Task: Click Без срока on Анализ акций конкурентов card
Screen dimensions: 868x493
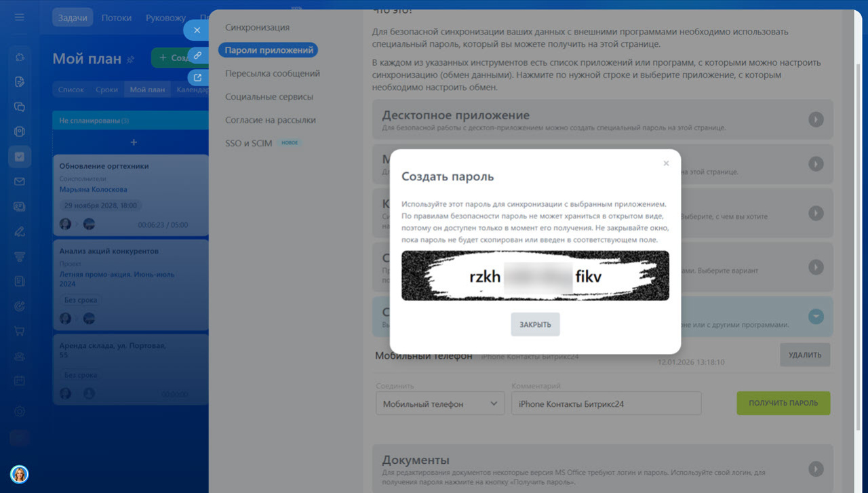Action: (x=80, y=300)
